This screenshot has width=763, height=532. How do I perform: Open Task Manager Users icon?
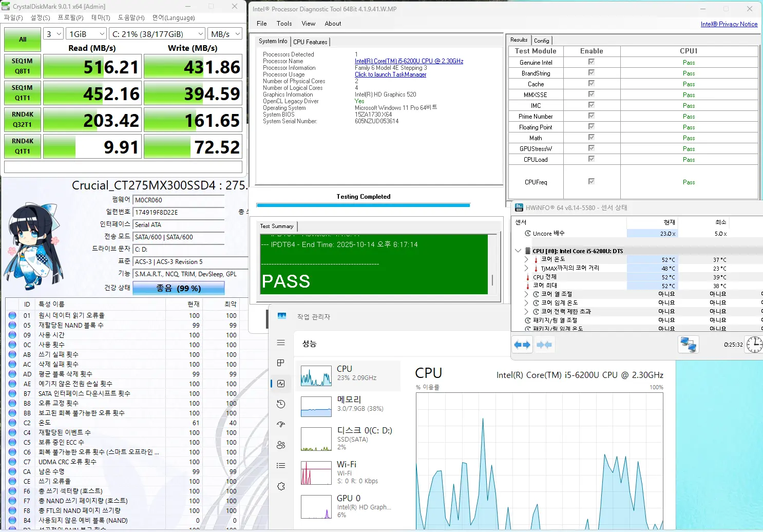tap(281, 445)
